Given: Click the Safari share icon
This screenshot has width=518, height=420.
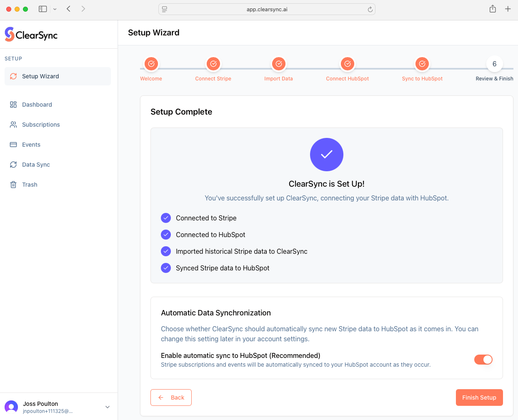Looking at the screenshot, I should tap(493, 9).
